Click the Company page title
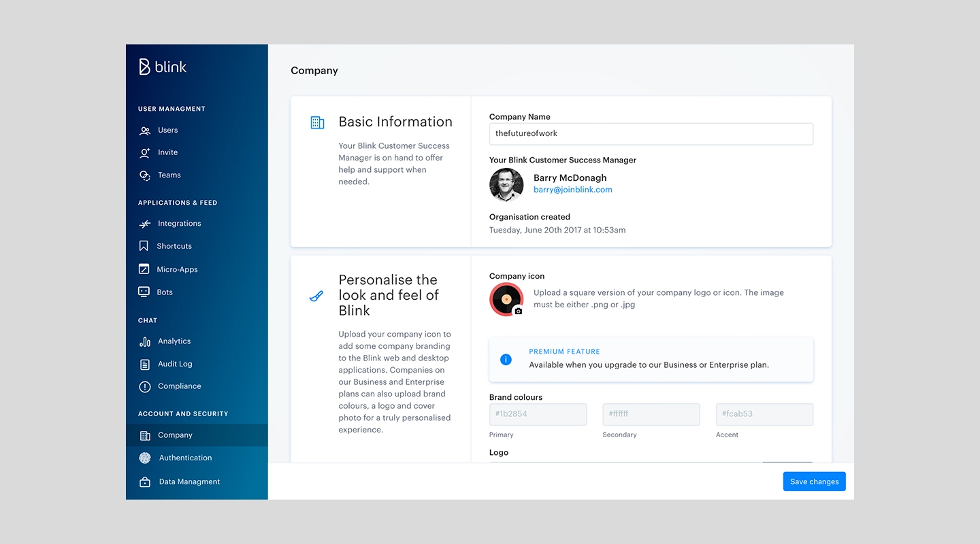 (314, 71)
